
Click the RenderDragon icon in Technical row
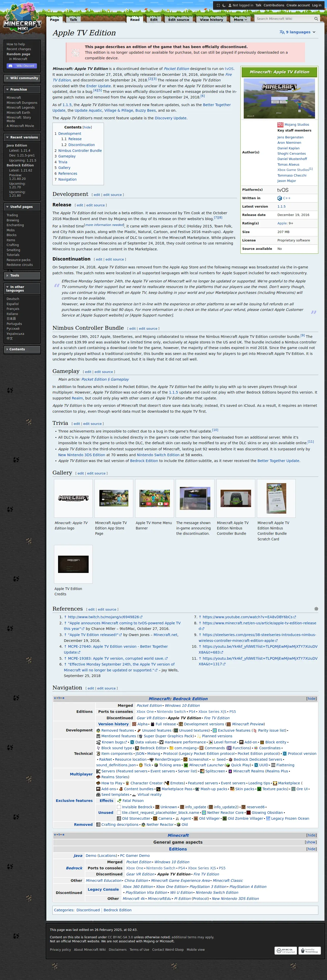point(152,759)
